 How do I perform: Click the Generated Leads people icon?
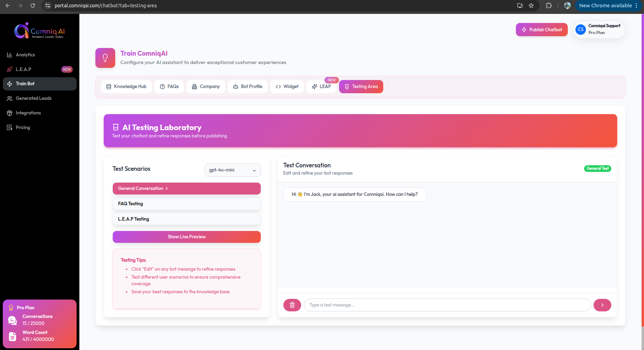point(9,98)
